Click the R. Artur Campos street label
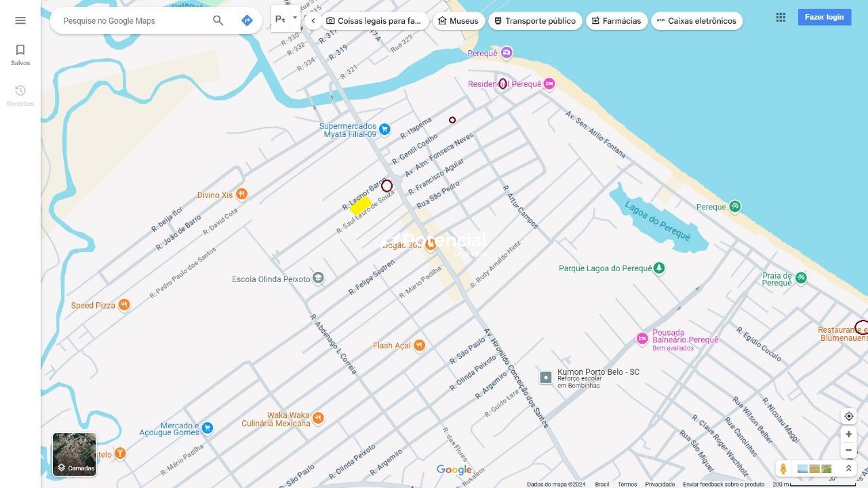The image size is (868, 488). click(x=520, y=207)
